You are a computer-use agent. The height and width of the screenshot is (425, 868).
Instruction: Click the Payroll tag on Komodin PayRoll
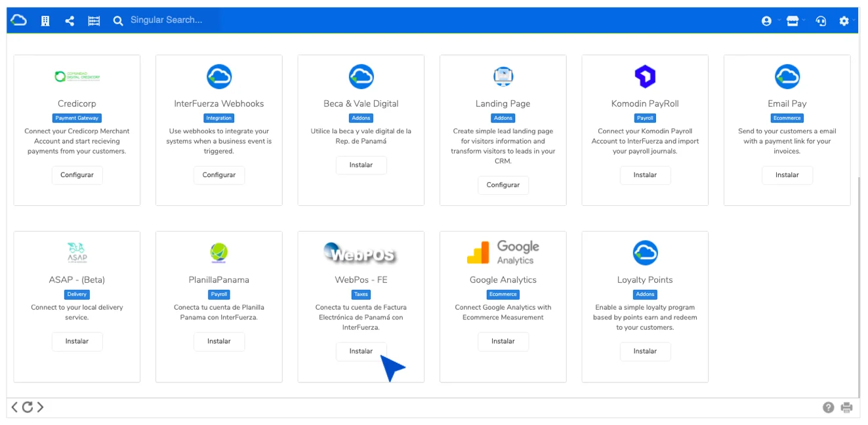645,118
